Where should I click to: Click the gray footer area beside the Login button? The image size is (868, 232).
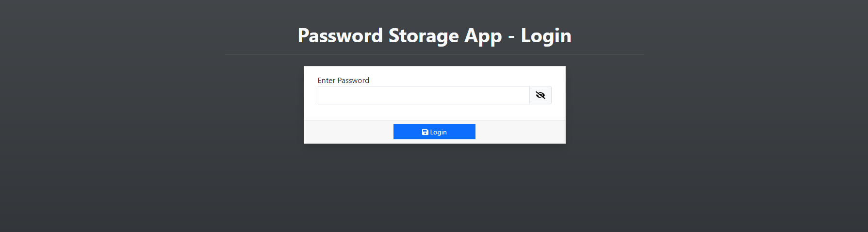[519, 132]
